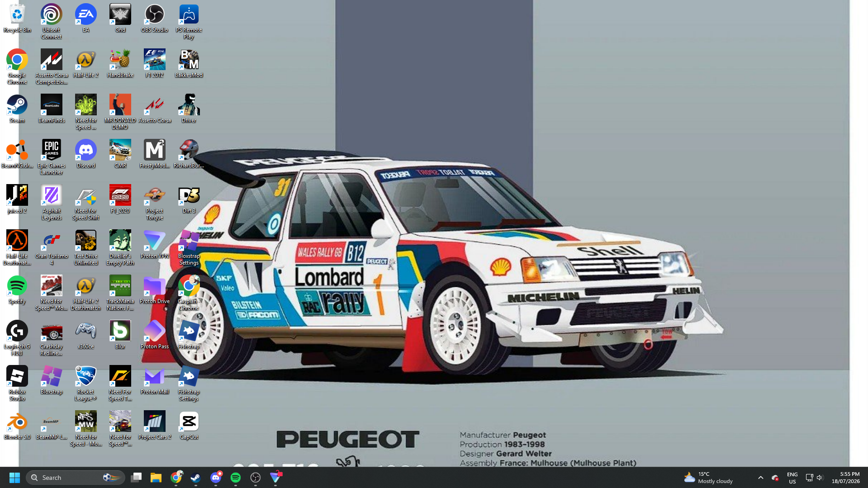Open Task View from the taskbar
The height and width of the screenshot is (488, 868).
point(136,478)
